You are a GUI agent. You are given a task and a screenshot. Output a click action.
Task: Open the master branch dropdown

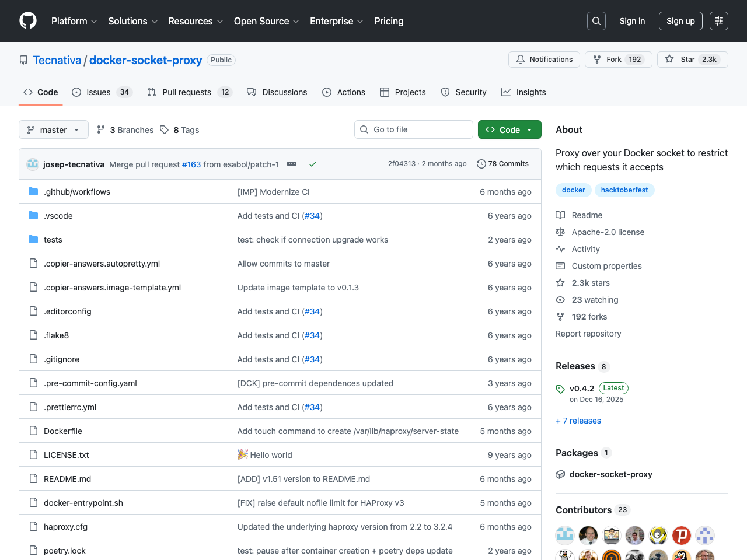click(x=53, y=129)
